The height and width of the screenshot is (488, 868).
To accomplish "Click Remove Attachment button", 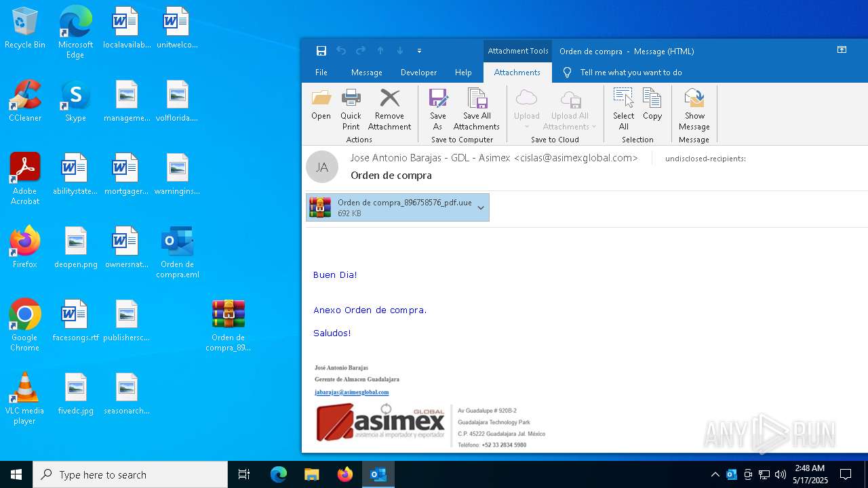I will [389, 109].
